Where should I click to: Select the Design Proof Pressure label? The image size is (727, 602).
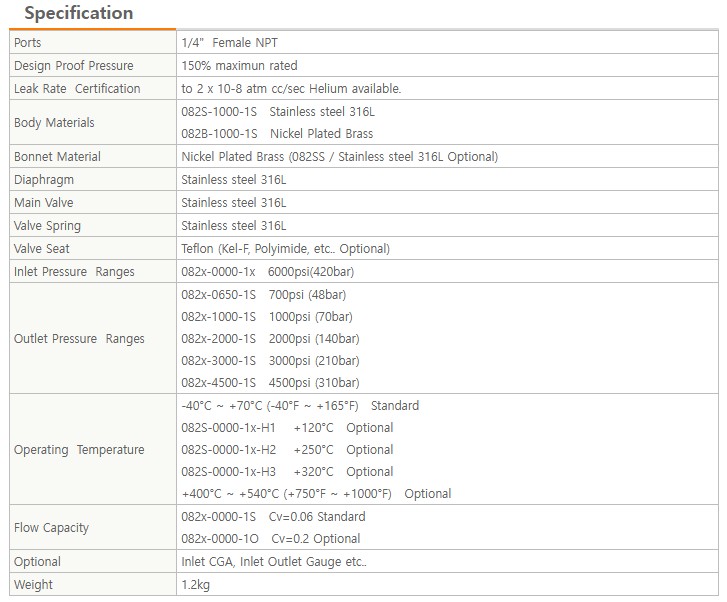coord(73,65)
